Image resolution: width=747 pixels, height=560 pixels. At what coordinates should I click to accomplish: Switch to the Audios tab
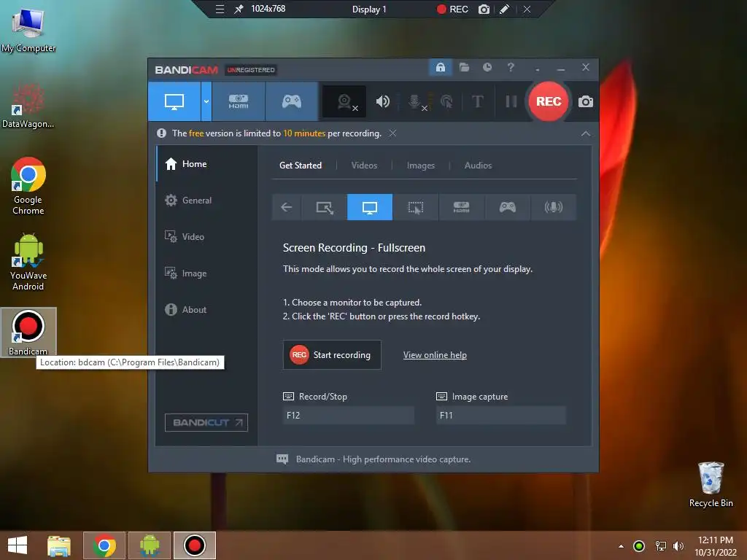coord(478,166)
